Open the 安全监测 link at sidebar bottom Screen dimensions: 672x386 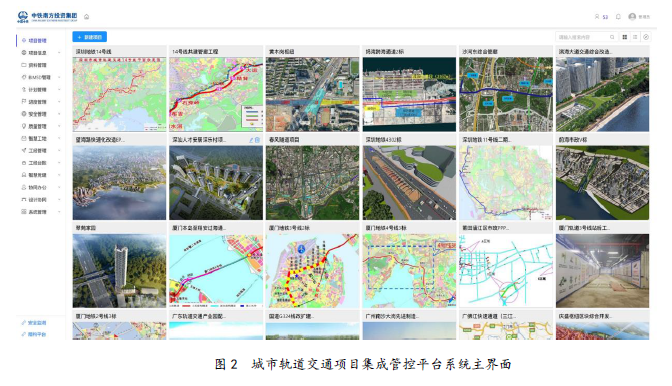(x=34, y=323)
